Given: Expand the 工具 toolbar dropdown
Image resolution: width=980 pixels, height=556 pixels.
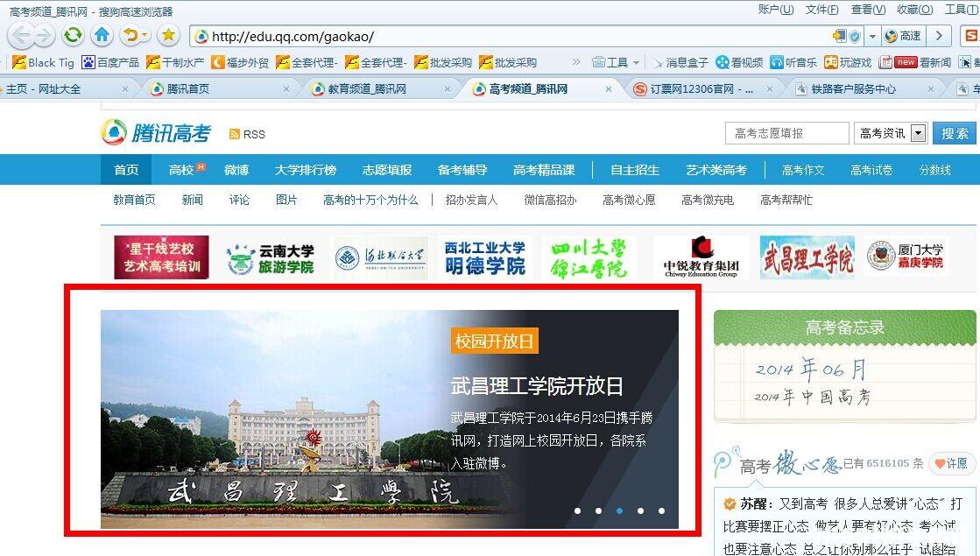Looking at the screenshot, I should click(x=635, y=63).
